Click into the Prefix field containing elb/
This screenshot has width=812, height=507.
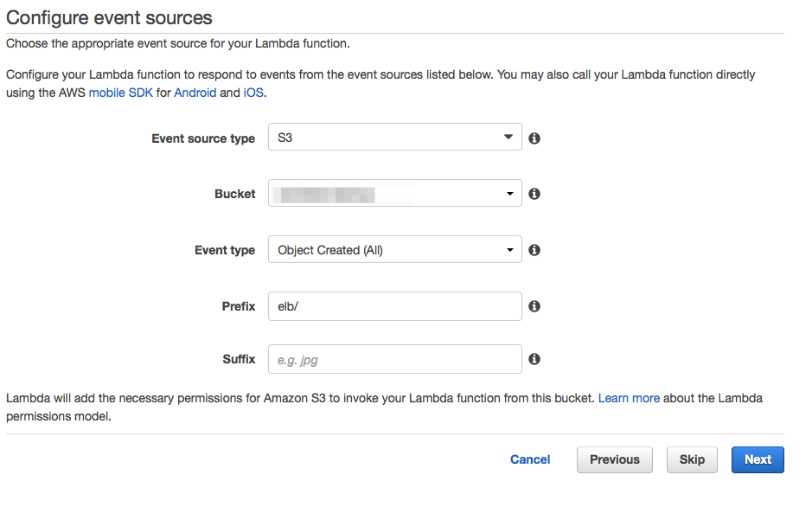[394, 306]
